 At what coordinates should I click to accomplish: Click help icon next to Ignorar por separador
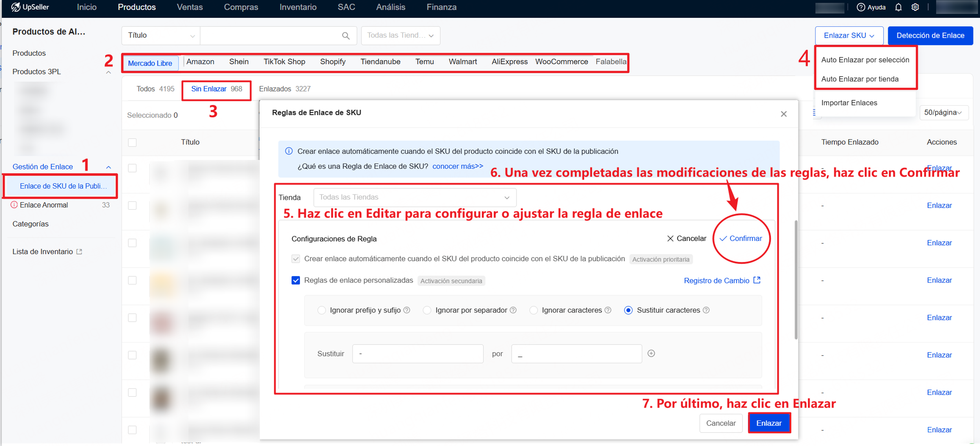(x=513, y=310)
